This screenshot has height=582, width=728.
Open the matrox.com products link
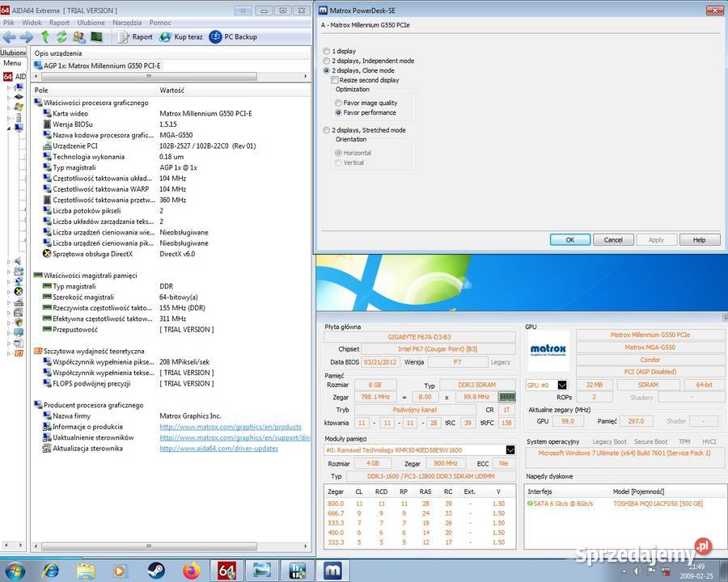coord(231,427)
